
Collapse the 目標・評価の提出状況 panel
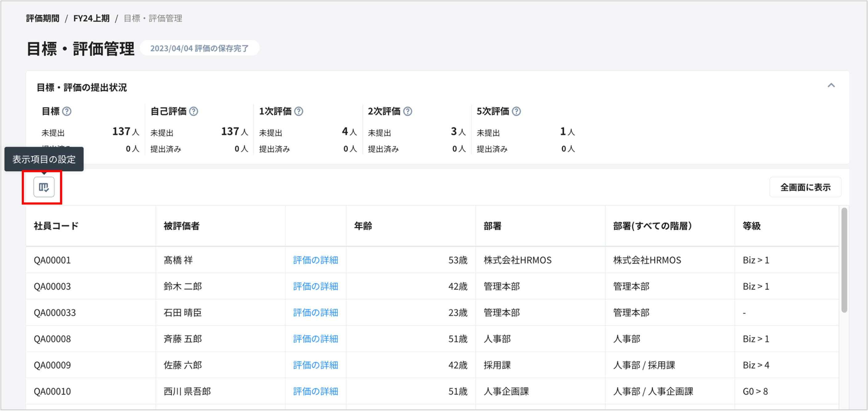[x=831, y=85]
